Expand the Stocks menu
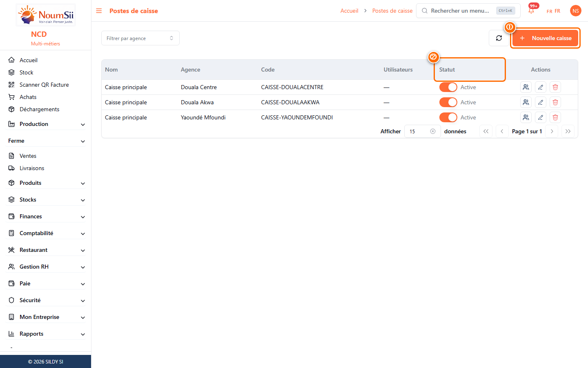588x368 pixels. [47, 200]
